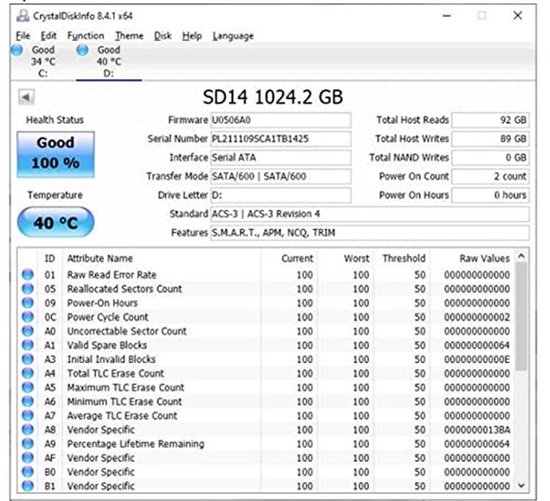Click status orb of Percentage Lifetime Remaining
This screenshot has width=550, height=501.
pyautogui.click(x=28, y=443)
